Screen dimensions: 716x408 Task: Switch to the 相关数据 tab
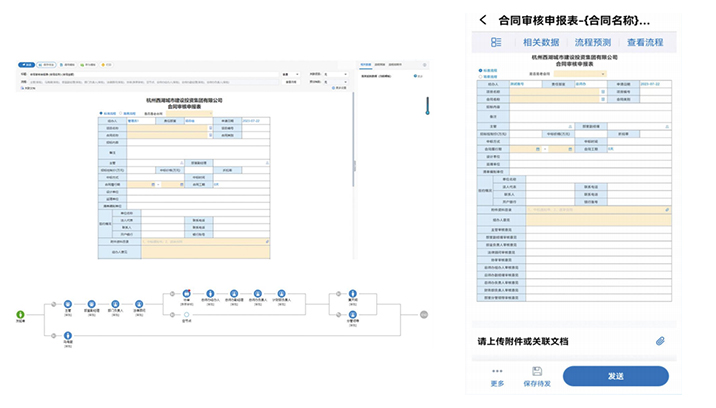[541, 42]
